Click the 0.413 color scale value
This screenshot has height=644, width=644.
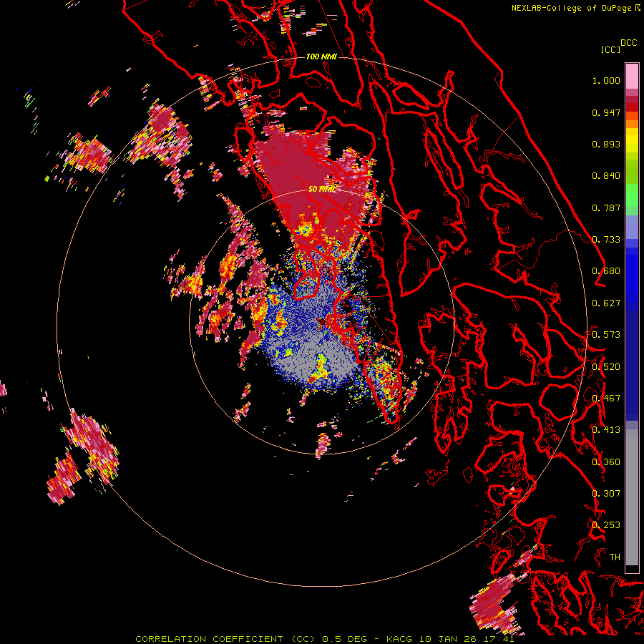(x=606, y=430)
